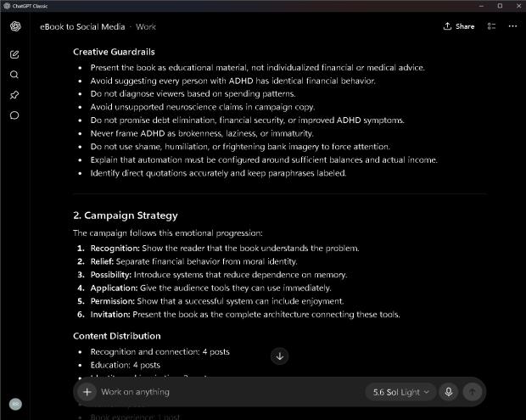
Task: Open the three-dots more options menu
Action: click(x=512, y=26)
